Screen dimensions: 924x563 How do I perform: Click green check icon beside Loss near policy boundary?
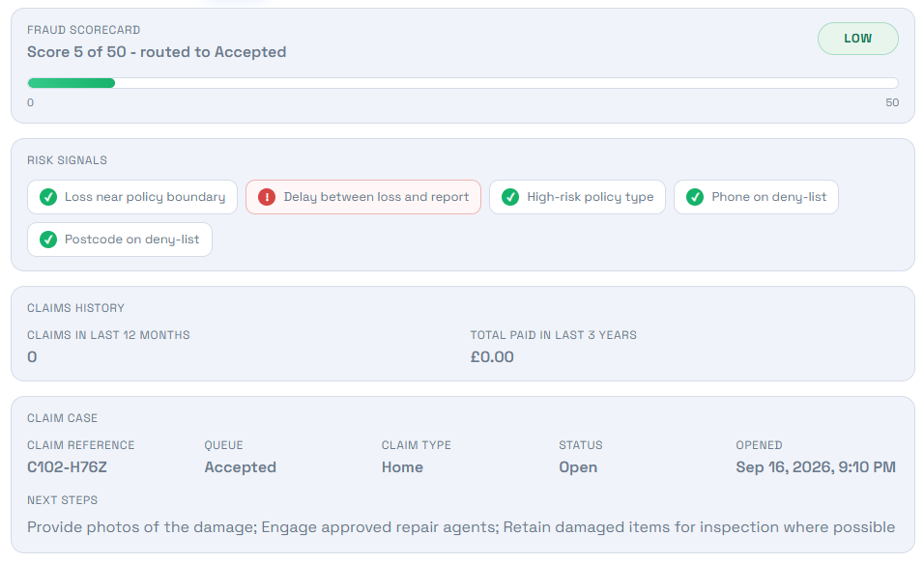[x=48, y=197]
